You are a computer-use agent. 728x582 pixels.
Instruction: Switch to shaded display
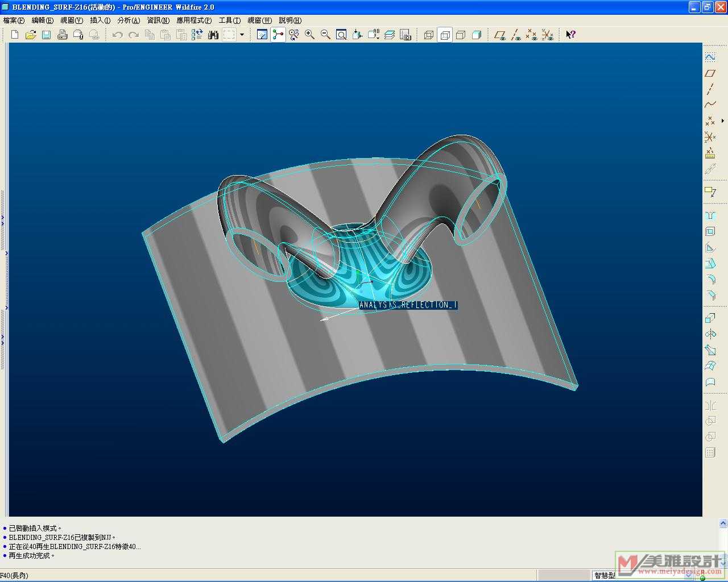(x=477, y=35)
